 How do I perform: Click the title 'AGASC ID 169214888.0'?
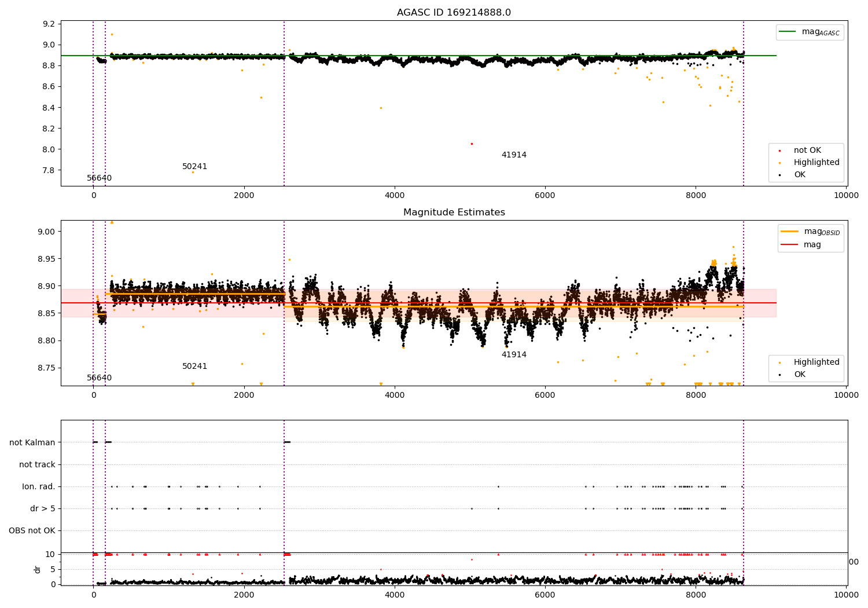454,13
